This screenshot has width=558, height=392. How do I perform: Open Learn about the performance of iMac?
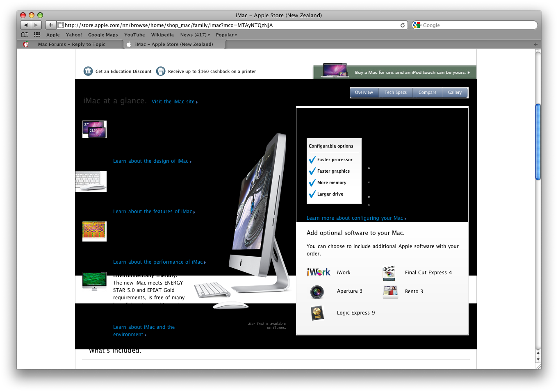(x=159, y=262)
